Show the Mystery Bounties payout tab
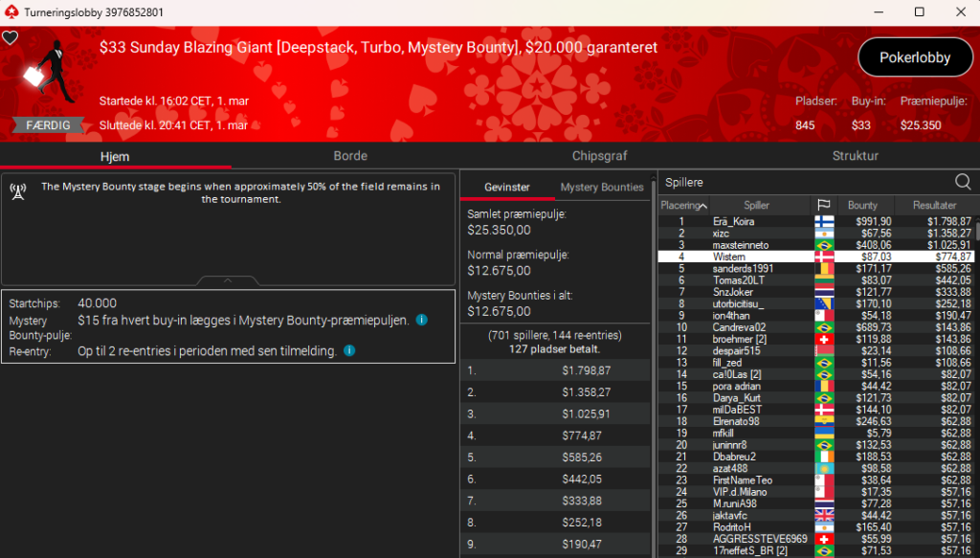 601,188
